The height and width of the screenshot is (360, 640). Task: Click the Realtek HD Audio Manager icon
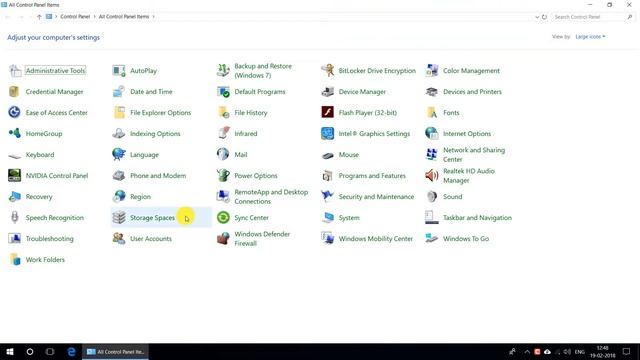point(432,176)
